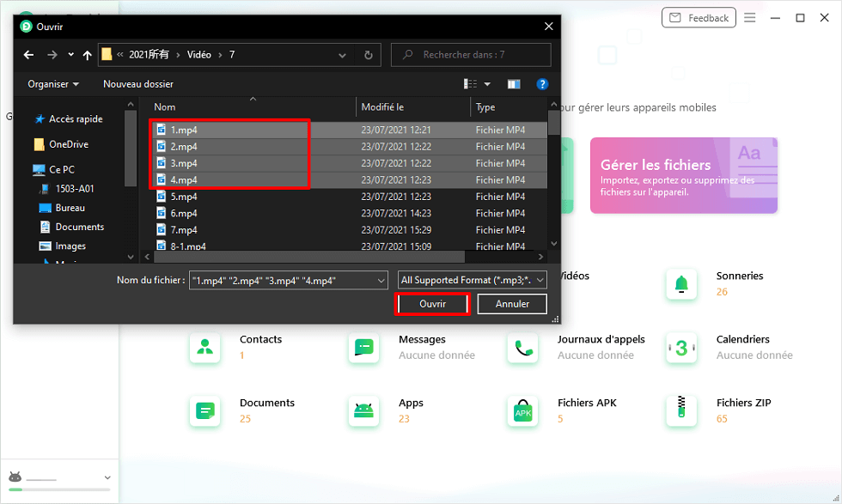Select file 6.mp4

pos(184,213)
